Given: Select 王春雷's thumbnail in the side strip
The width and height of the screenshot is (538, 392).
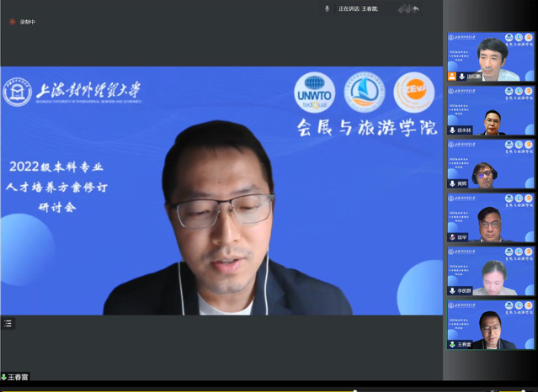Looking at the screenshot, I should click(491, 326).
